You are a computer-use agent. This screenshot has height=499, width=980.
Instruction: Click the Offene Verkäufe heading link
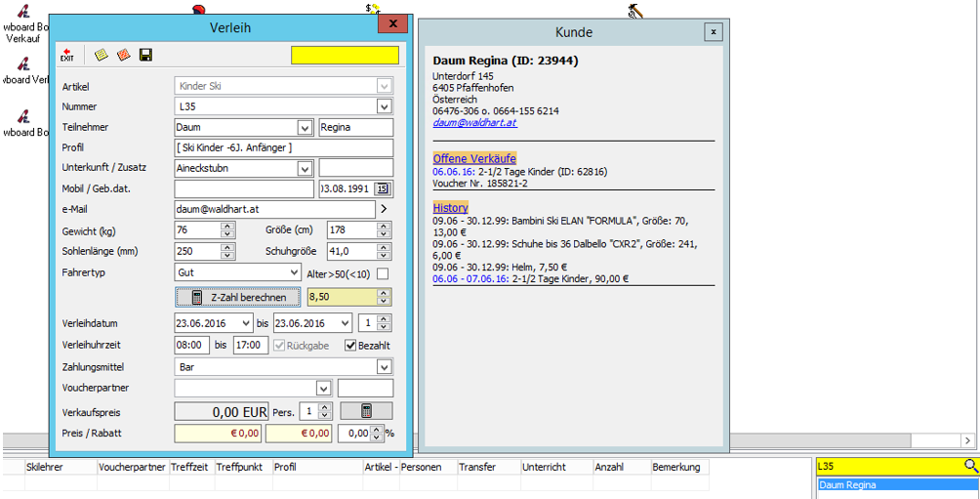tap(474, 158)
